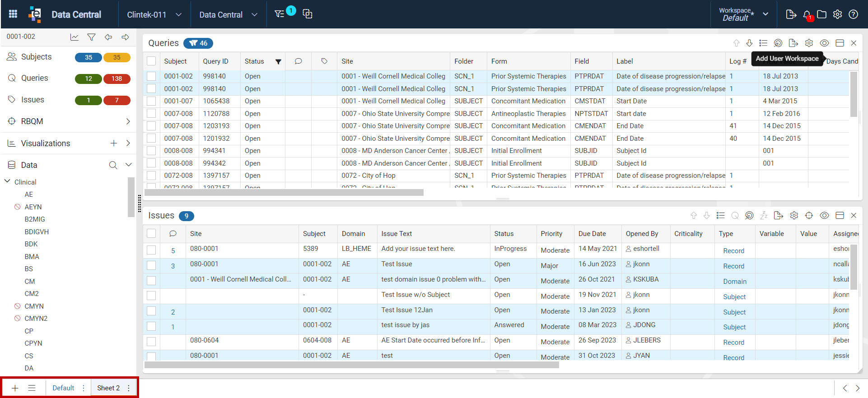Click the red 138 Queries count badge
Screen dimensions: 868x398
tap(117, 79)
